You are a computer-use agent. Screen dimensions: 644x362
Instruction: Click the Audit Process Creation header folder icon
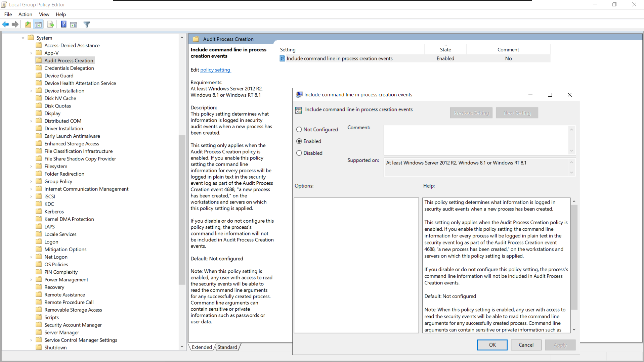196,39
